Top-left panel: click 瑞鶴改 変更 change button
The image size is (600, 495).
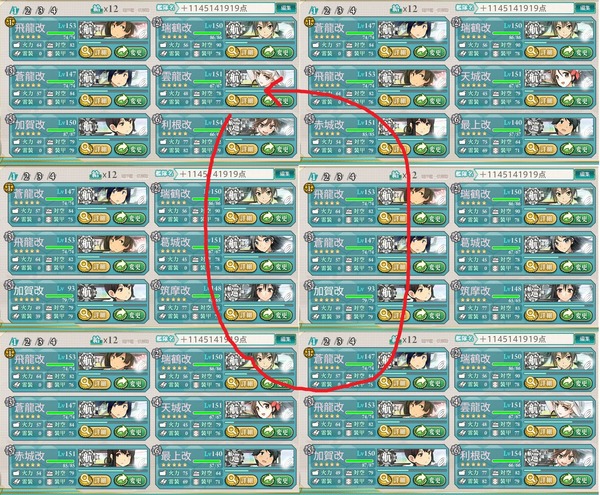click(x=277, y=52)
